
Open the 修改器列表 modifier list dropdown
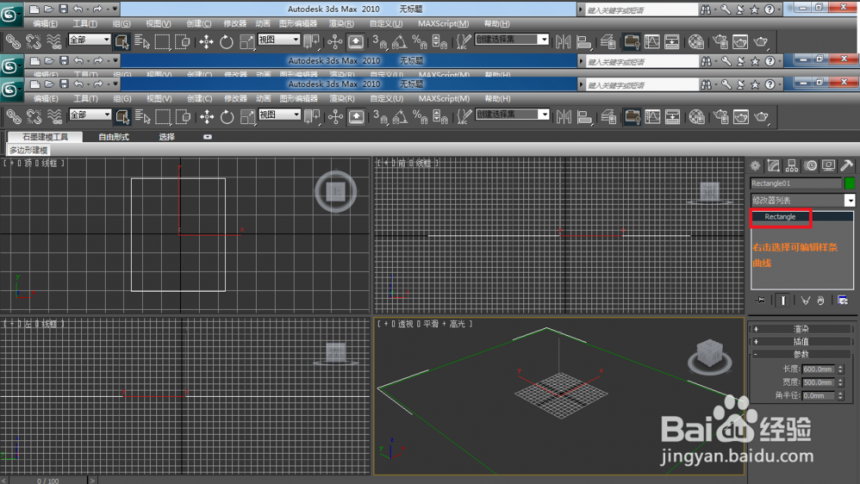(x=802, y=200)
